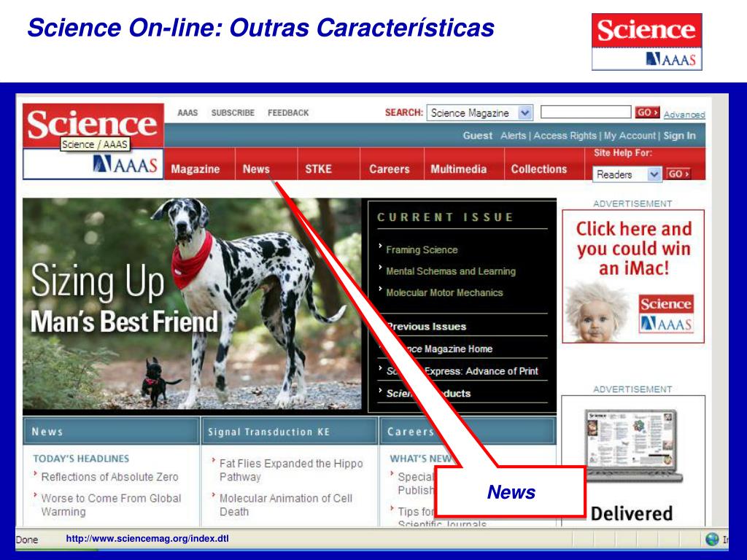747x560 pixels.
Task: Click the FEEDBACK top link
Action: 287,113
